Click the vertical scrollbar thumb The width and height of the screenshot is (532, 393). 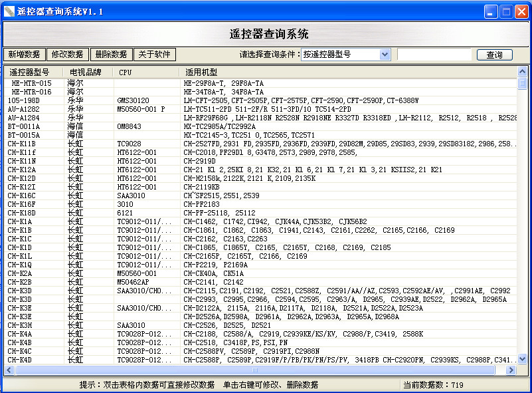tap(522, 83)
